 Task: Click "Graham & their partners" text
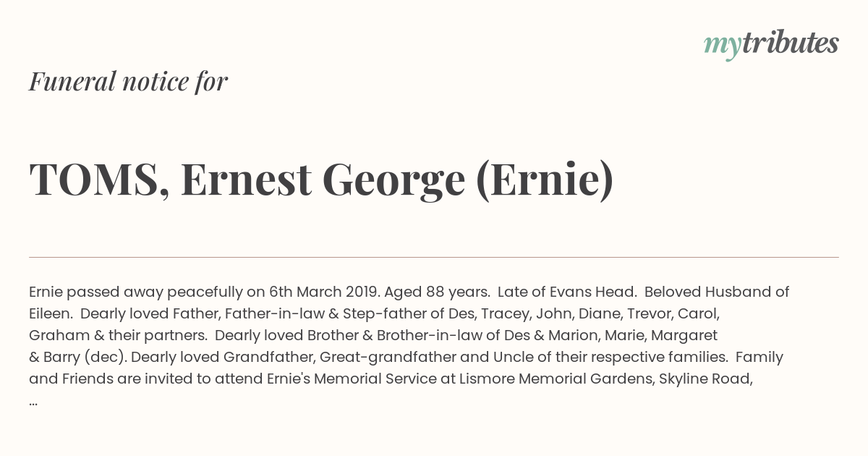(117, 336)
